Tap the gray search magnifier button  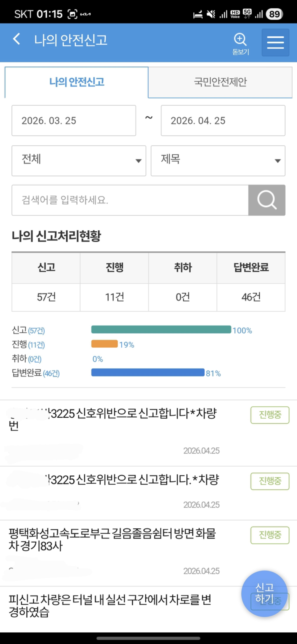point(266,200)
